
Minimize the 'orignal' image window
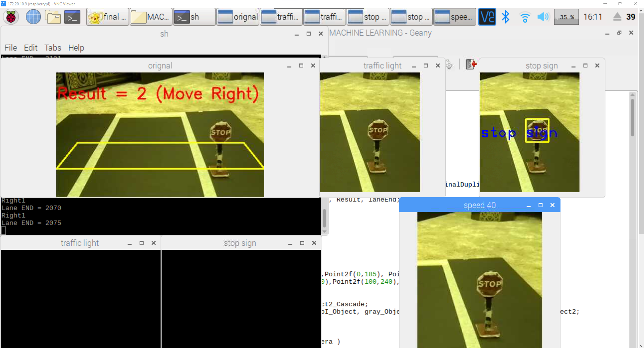[289, 66]
